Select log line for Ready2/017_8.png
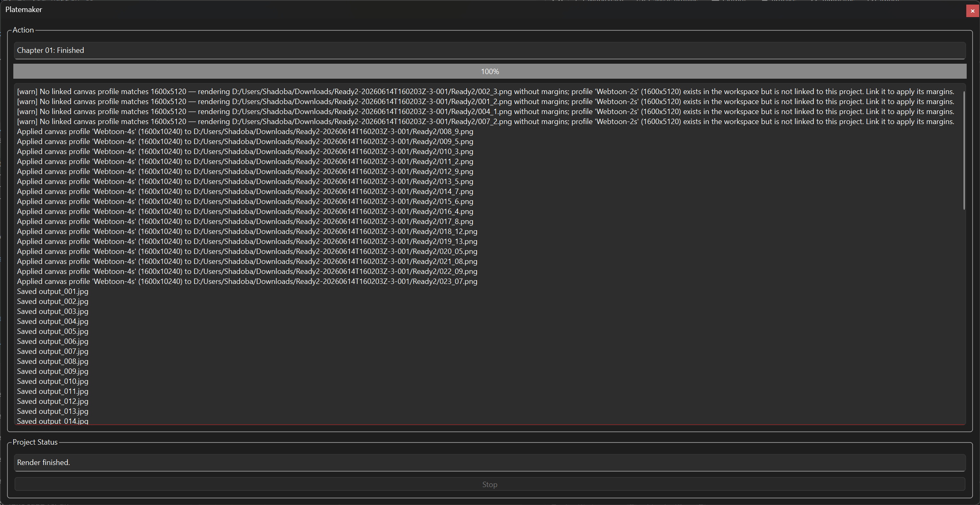The height and width of the screenshot is (505, 980). 245,221
